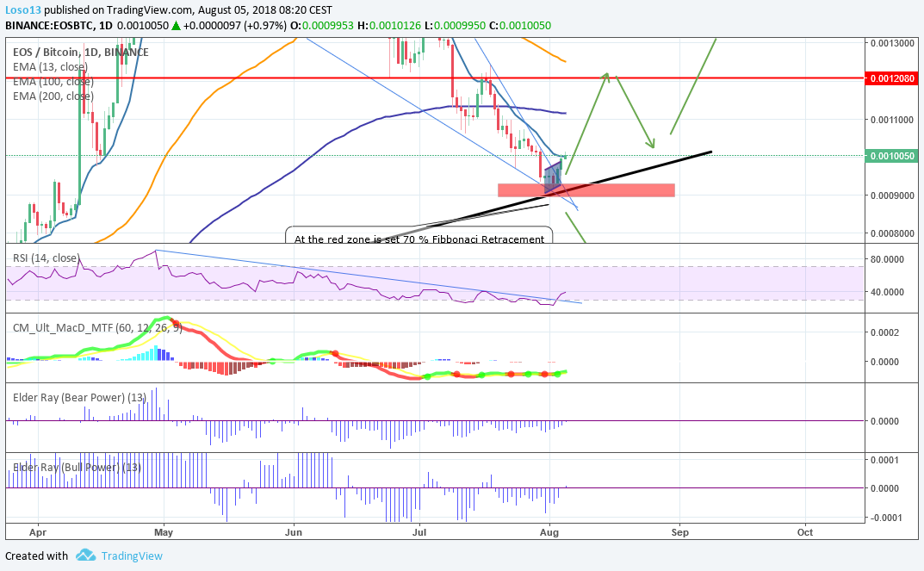Click the H:0.0010126 high value in header
924x571 pixels.
coord(391,25)
